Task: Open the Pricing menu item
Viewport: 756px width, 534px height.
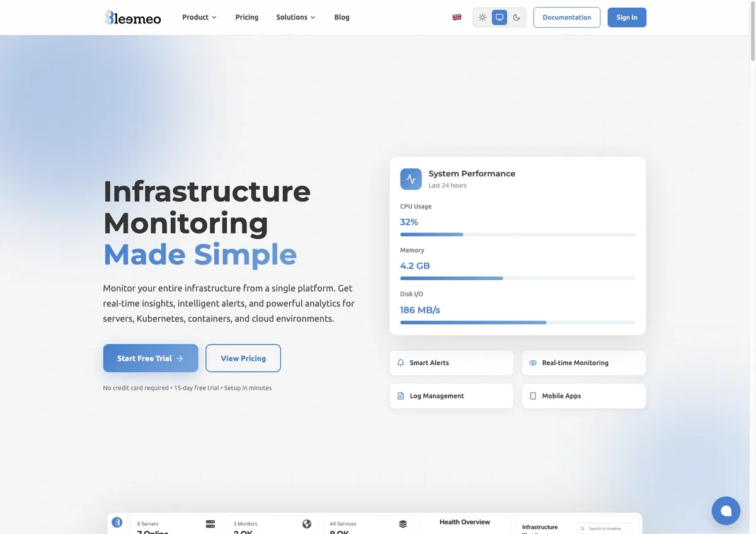Action: coord(247,17)
